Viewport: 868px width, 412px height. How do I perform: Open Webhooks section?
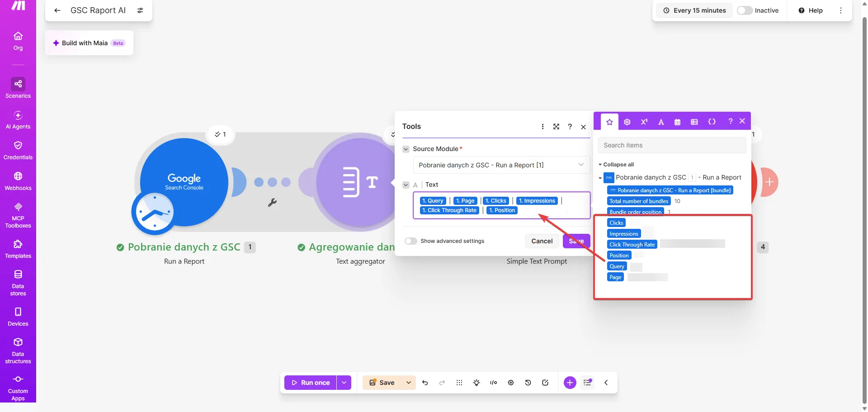[x=18, y=181]
